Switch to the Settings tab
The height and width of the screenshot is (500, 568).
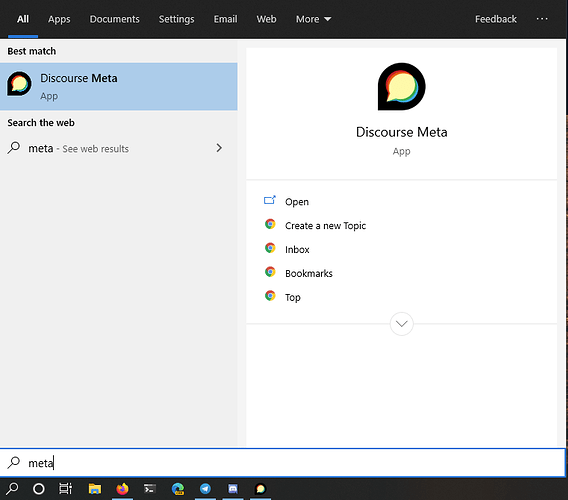[x=176, y=19]
